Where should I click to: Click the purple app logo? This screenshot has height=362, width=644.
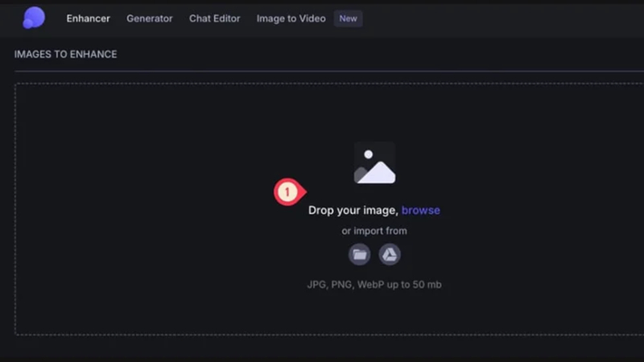(x=34, y=18)
